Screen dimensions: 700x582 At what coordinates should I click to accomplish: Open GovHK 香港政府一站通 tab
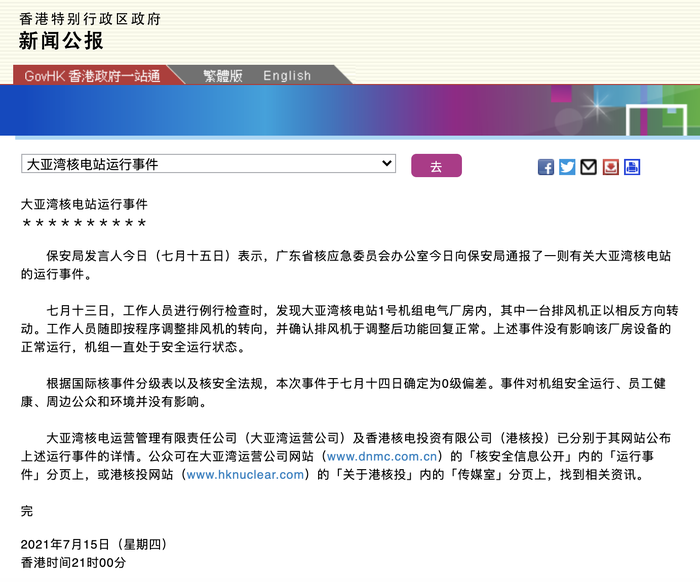pyautogui.click(x=91, y=76)
